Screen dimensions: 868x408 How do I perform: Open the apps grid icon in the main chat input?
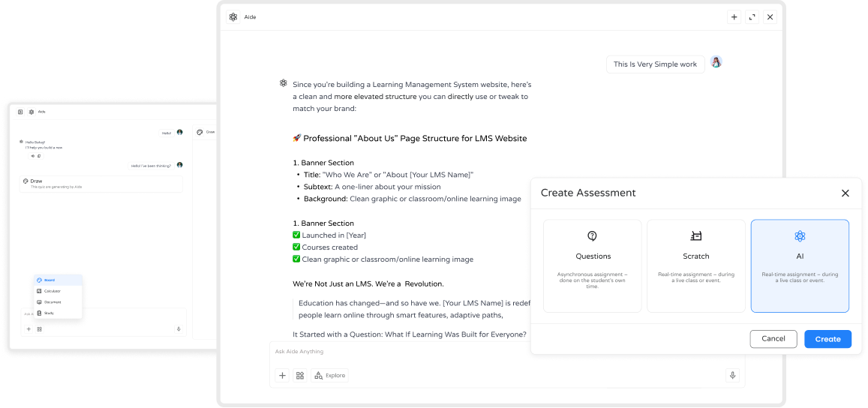point(300,375)
